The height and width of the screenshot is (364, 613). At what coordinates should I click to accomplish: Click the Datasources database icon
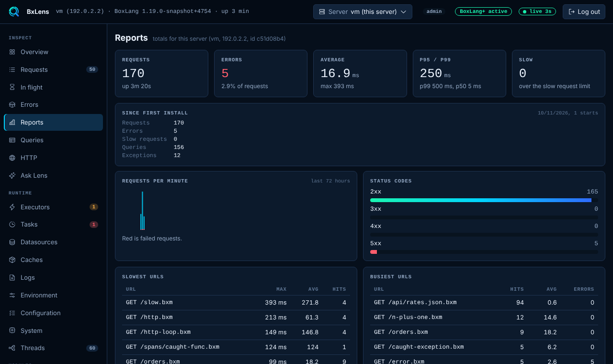point(12,242)
